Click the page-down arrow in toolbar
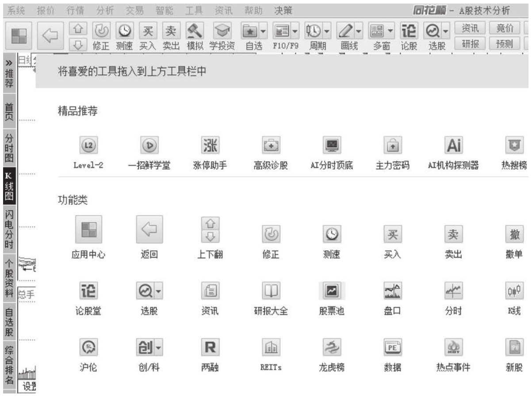532x397 pixels. pyautogui.click(x=78, y=44)
